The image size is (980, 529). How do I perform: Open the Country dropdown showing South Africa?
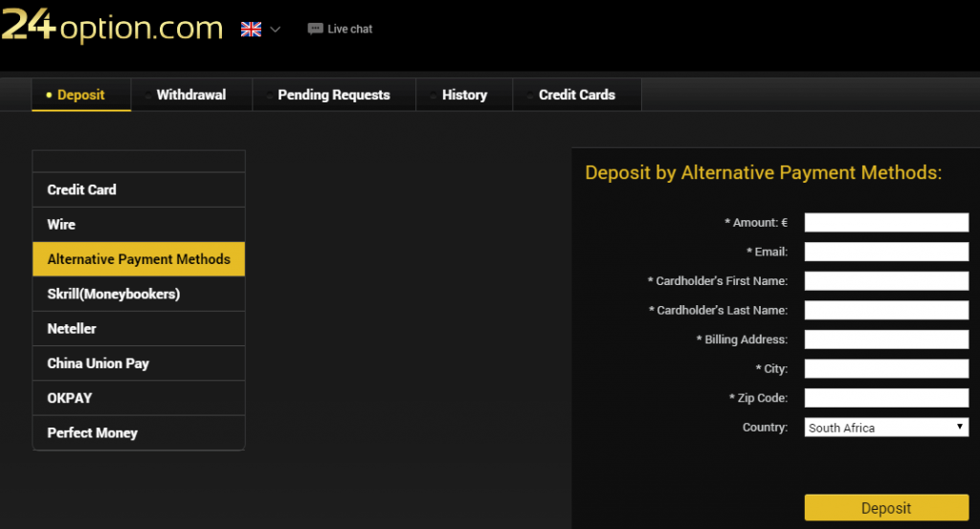[886, 428]
